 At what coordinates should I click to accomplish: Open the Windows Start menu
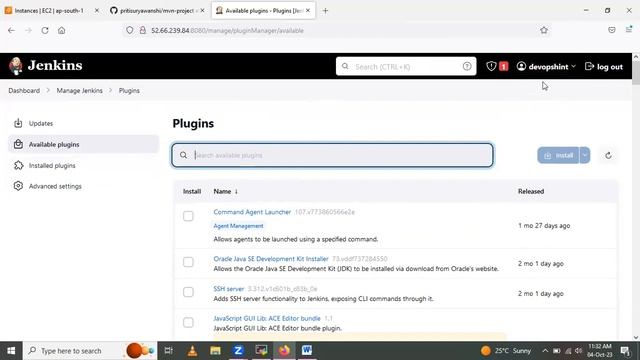click(x=11, y=351)
